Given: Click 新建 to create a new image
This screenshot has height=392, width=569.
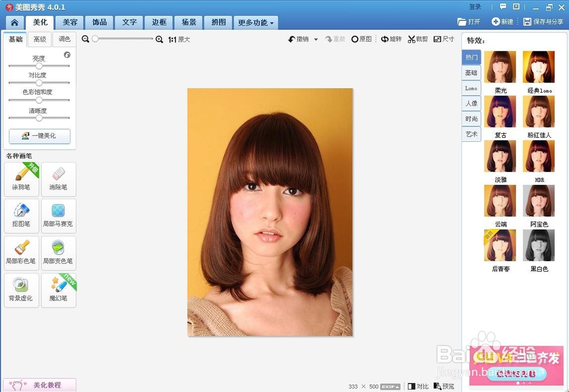Looking at the screenshot, I should (x=502, y=22).
